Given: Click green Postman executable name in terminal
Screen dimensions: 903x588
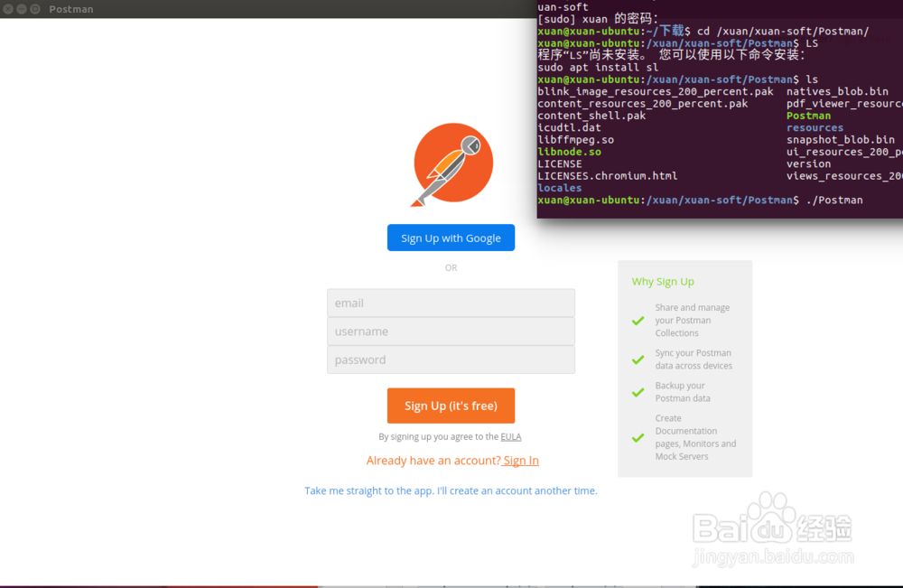Looking at the screenshot, I should pyautogui.click(x=808, y=116).
